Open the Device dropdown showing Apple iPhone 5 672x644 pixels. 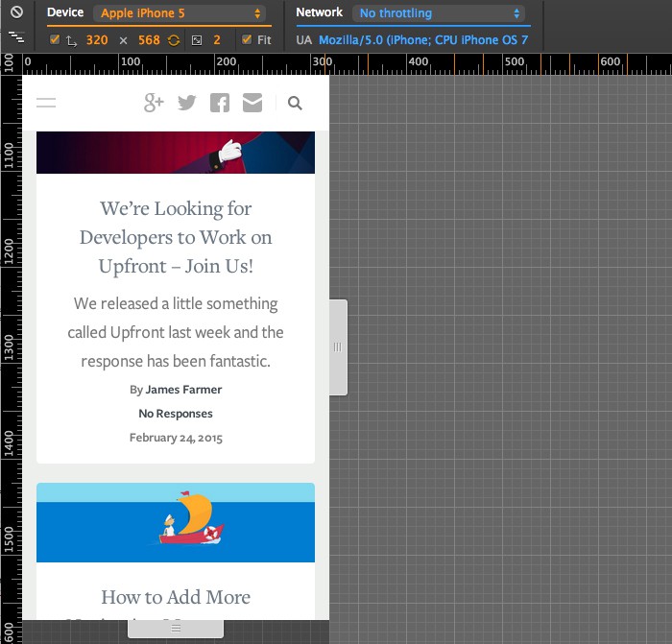point(180,13)
